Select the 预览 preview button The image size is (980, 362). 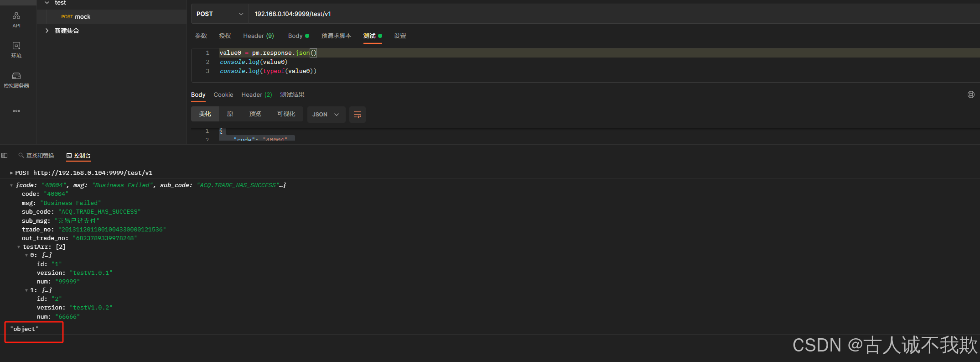(255, 114)
